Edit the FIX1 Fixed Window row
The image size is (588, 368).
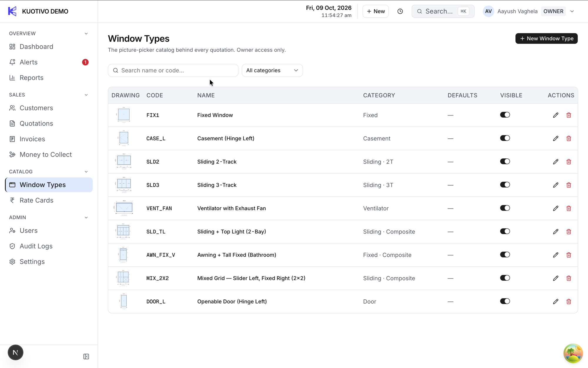(555, 115)
